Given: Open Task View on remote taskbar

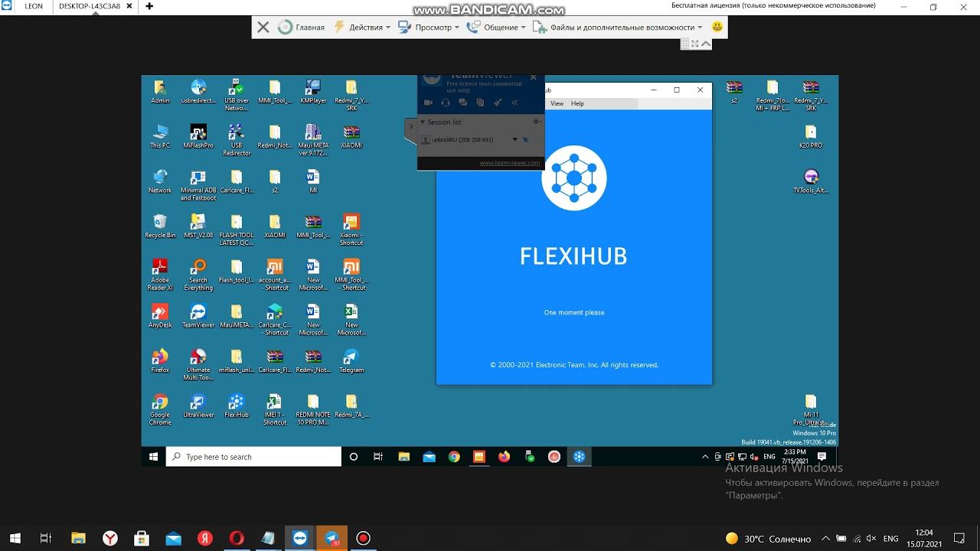Looking at the screenshot, I should (378, 457).
